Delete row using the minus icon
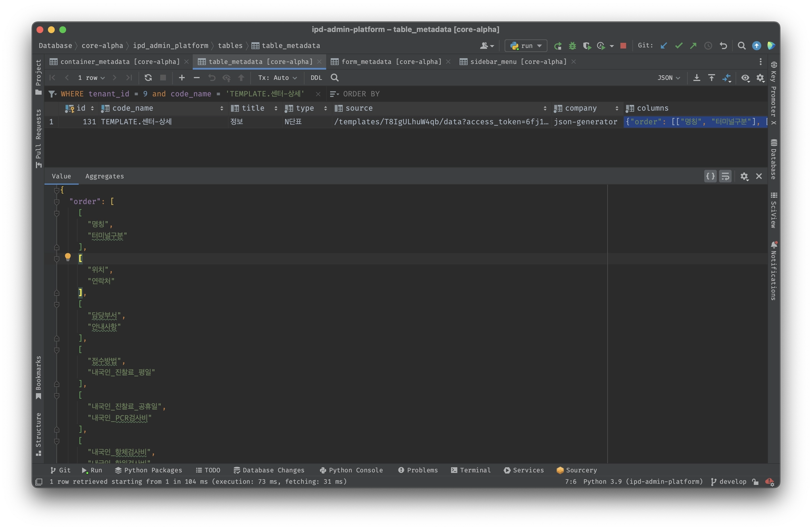Screen dimensions: 812x530 [197, 78]
